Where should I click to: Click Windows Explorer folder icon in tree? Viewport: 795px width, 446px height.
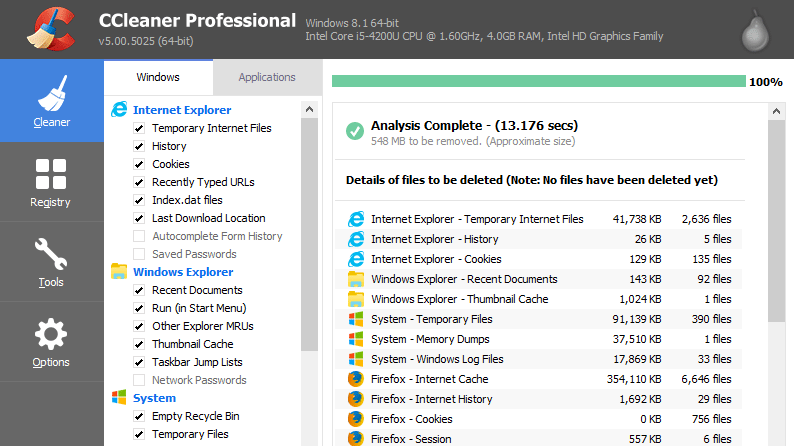pyautogui.click(x=119, y=272)
